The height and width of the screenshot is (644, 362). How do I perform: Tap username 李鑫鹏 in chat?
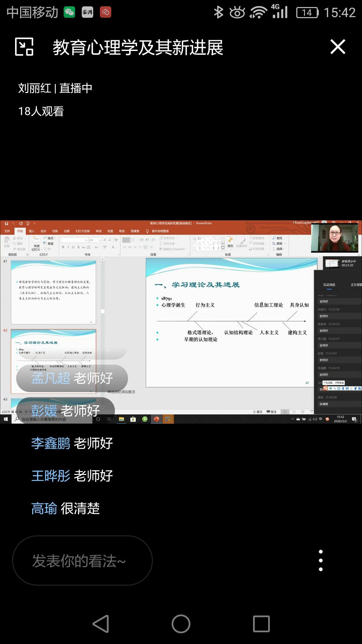pyautogui.click(x=51, y=443)
